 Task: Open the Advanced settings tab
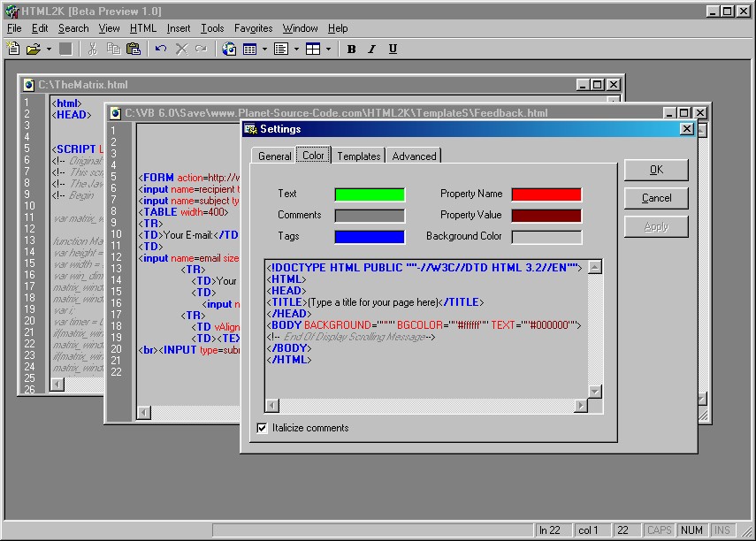[x=414, y=156]
